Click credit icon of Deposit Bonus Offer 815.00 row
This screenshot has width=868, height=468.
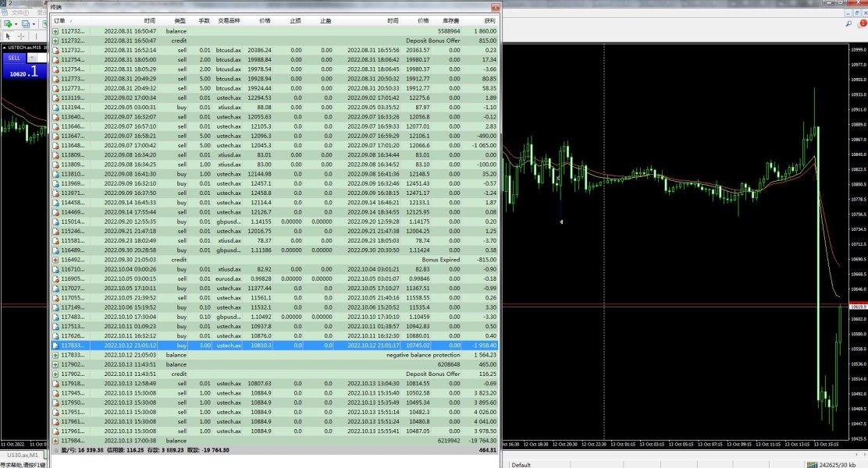[55, 41]
